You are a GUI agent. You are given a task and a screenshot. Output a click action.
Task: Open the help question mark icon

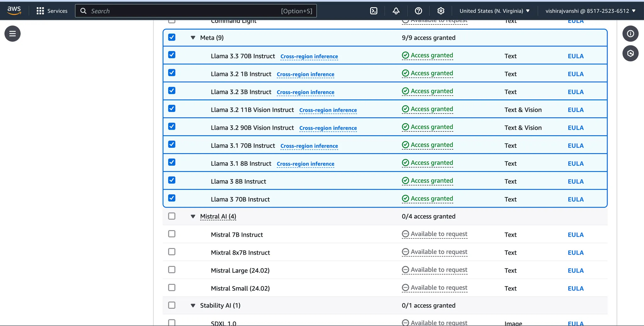pos(418,11)
